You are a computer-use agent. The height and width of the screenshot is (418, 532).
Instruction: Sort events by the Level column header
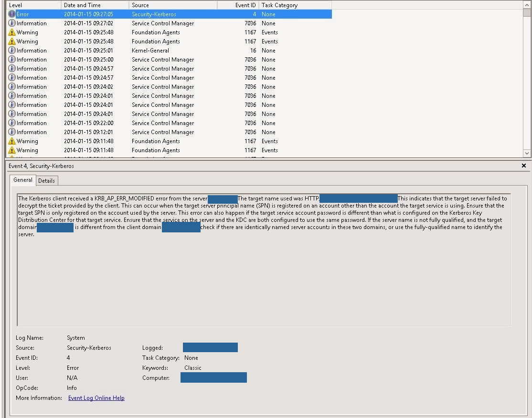pyautogui.click(x=33, y=5)
